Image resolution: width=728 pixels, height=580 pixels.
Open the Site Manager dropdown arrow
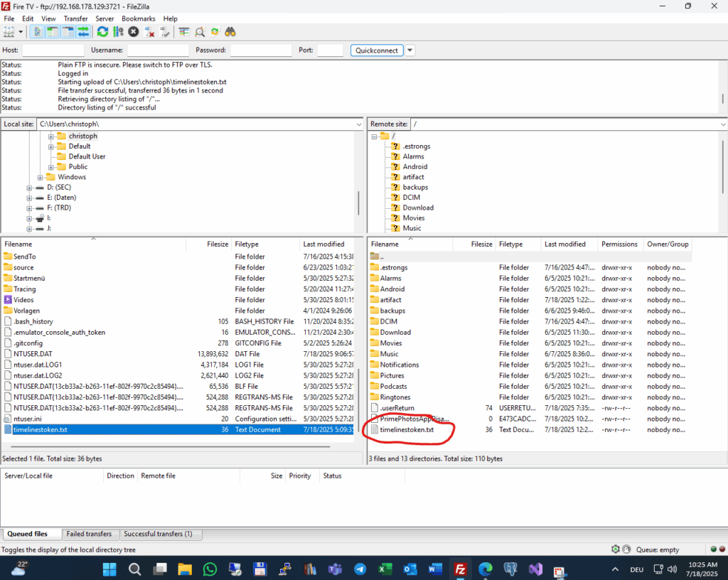click(x=21, y=32)
